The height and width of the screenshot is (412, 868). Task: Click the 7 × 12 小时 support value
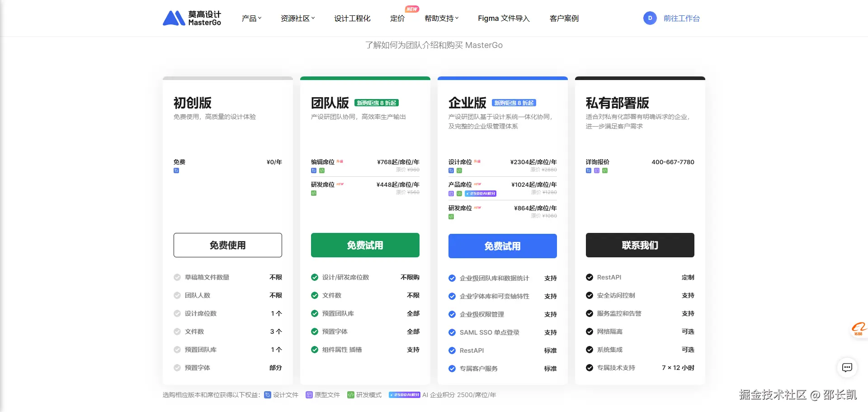(678, 368)
